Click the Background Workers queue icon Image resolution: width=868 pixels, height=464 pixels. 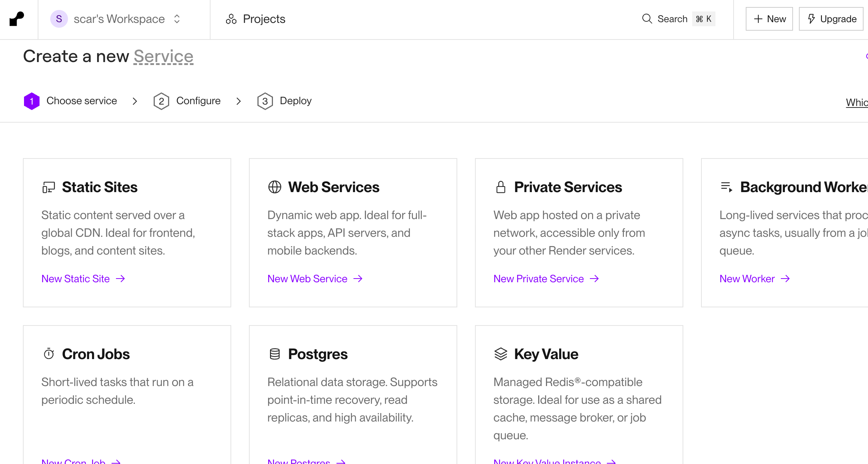click(727, 187)
